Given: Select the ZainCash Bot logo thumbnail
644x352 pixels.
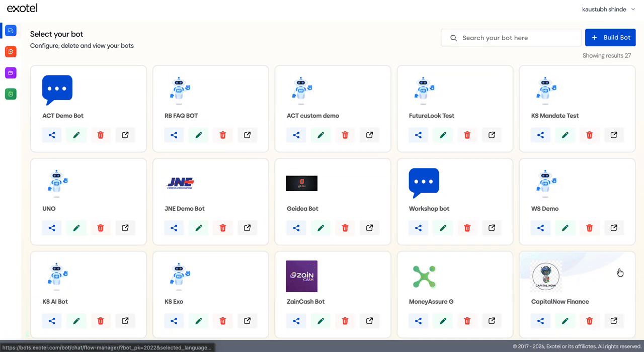Looking at the screenshot, I should (301, 276).
